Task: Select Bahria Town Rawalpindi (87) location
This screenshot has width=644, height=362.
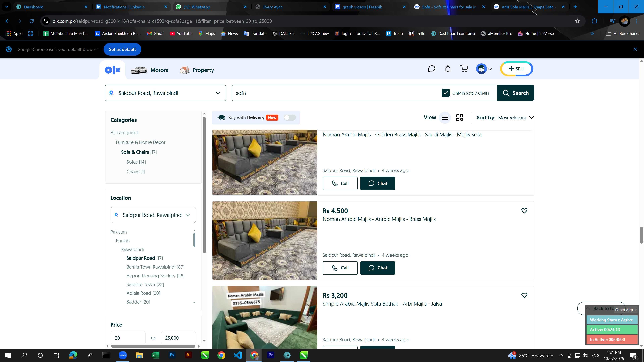Action: [155, 267]
